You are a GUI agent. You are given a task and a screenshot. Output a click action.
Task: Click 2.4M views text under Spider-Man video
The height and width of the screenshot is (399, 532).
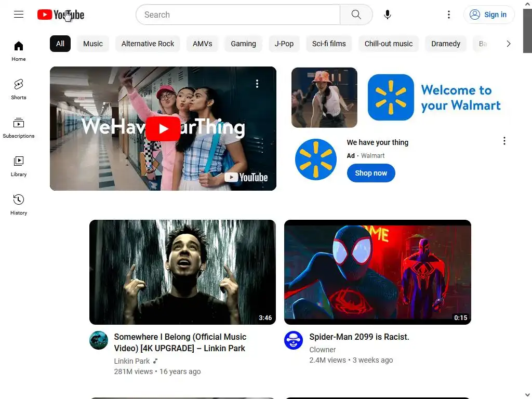(327, 360)
